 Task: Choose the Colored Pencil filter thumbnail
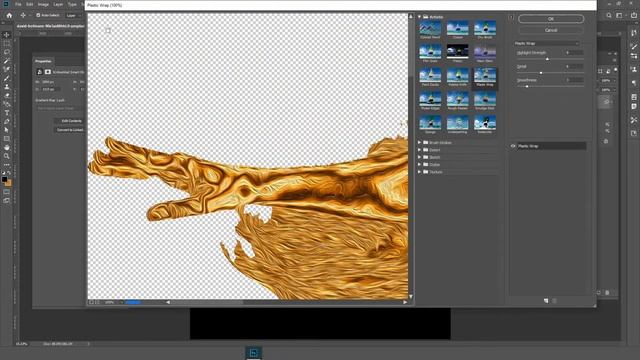click(430, 30)
